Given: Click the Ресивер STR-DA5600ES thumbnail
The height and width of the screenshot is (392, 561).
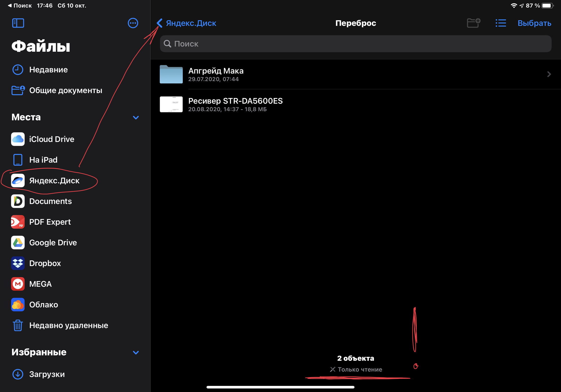Looking at the screenshot, I should point(171,104).
